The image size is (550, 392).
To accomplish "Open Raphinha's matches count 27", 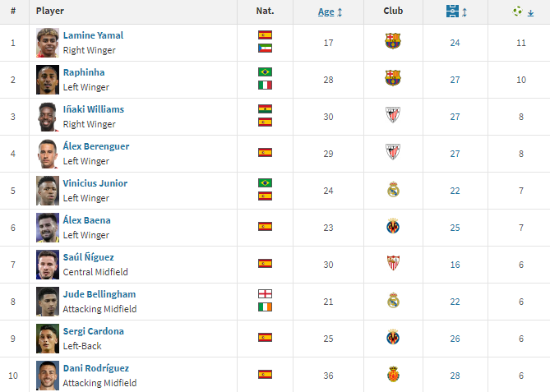I will [x=455, y=80].
